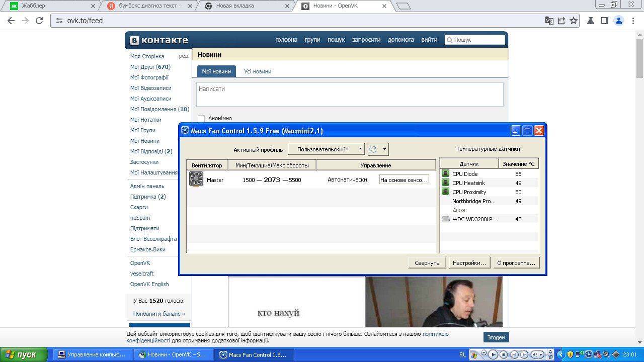
Task: Open Chrome Labs flask icon
Action: click(x=592, y=21)
